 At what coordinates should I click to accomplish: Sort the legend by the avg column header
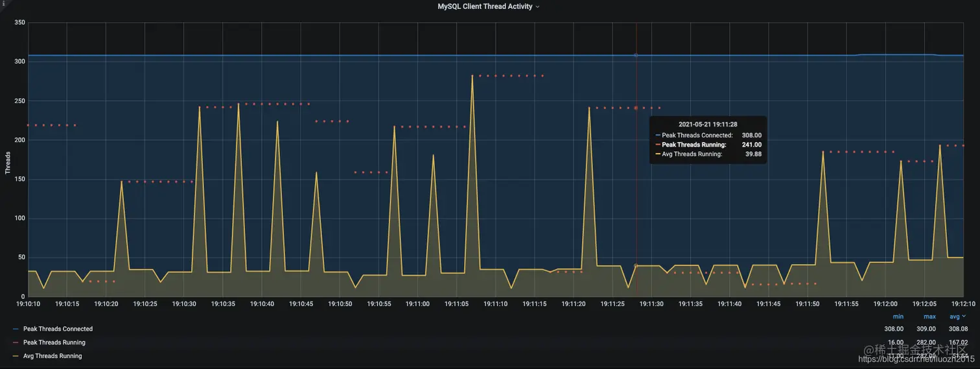tap(957, 316)
